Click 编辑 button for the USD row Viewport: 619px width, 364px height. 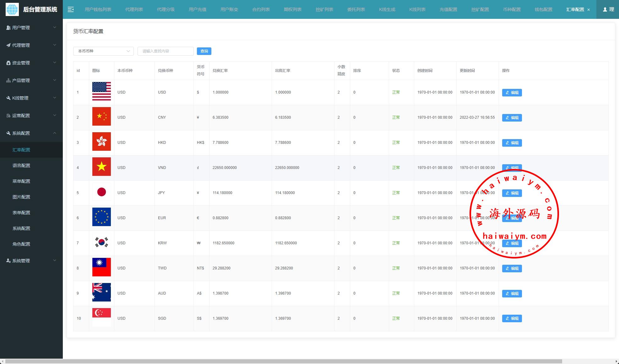[x=512, y=93]
